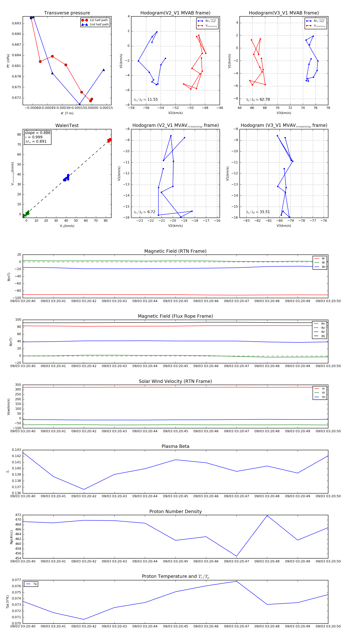Click the λ1/λ2 ≈ 6.72 annotation
This screenshot has height=644, width=351.
(144, 212)
